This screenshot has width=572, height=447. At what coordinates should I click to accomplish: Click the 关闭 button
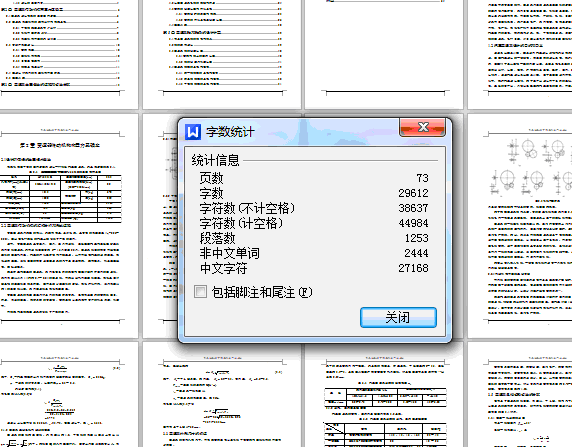point(398,317)
